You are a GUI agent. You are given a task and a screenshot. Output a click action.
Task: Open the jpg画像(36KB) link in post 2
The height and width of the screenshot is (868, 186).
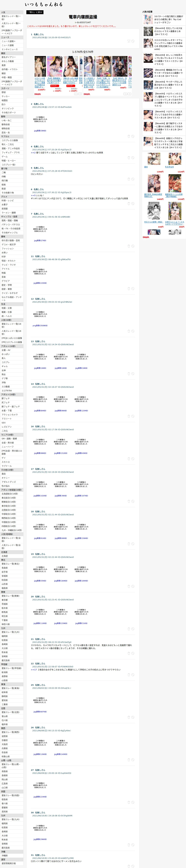(40, 131)
